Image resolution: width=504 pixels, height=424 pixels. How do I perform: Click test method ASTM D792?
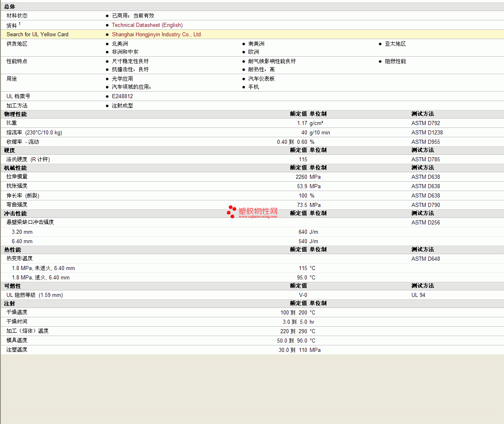click(x=425, y=123)
